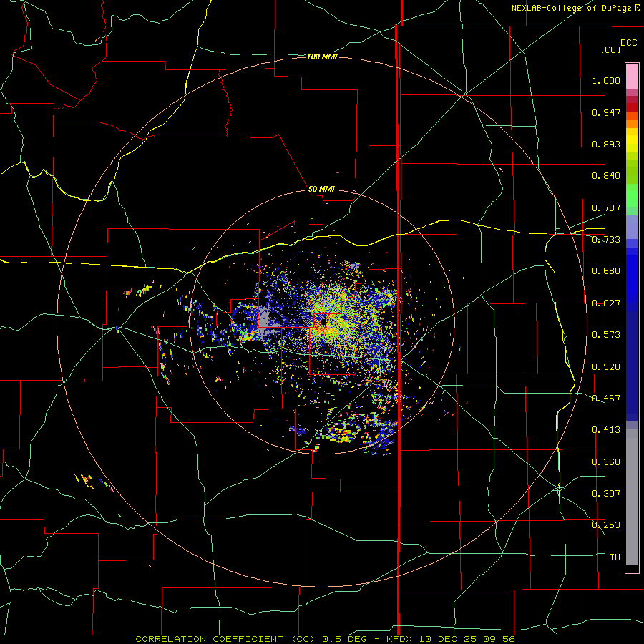644x644 pixels.
Task: Click the 0.573 color scale value
Action: pos(606,335)
